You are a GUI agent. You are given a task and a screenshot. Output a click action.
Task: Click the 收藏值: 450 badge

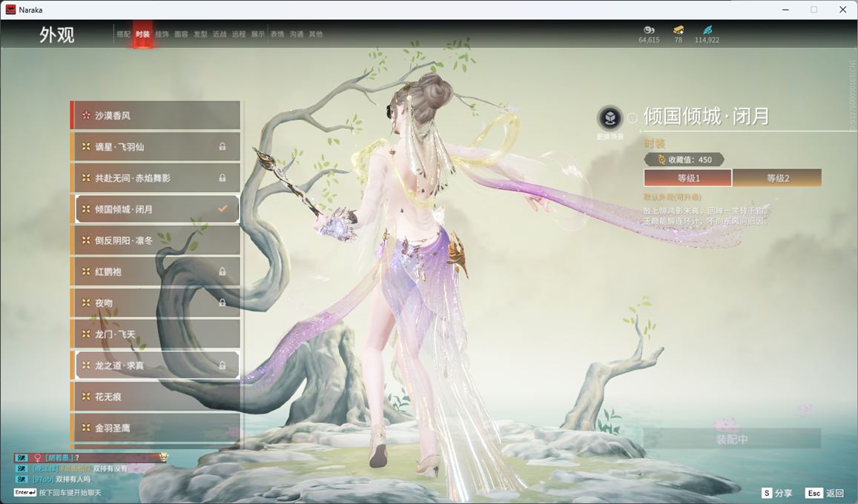coord(684,159)
